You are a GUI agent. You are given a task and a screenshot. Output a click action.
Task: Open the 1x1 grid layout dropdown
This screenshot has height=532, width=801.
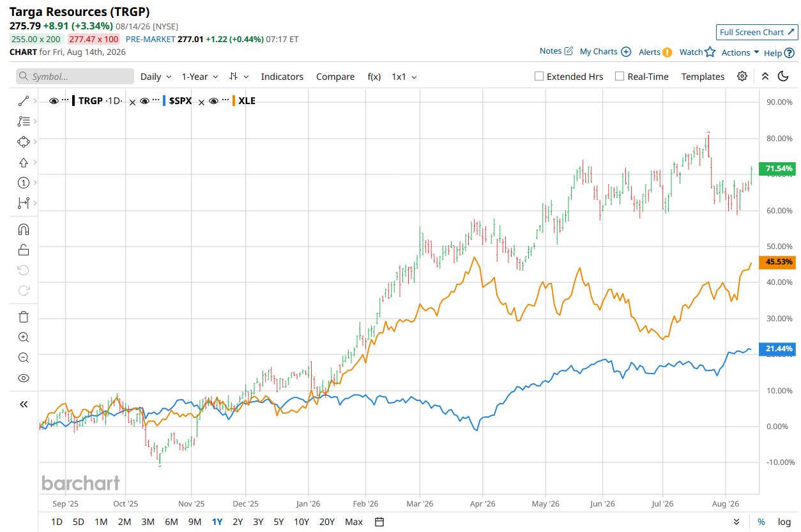(x=404, y=77)
